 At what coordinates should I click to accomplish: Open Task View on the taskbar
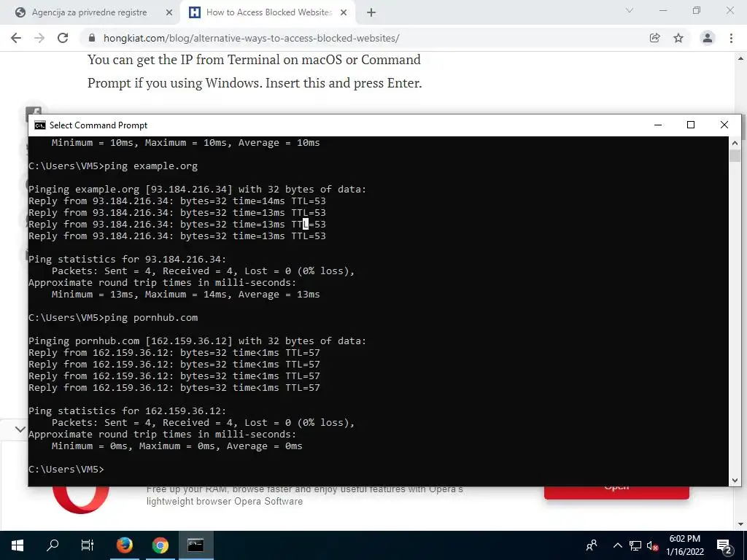88,545
